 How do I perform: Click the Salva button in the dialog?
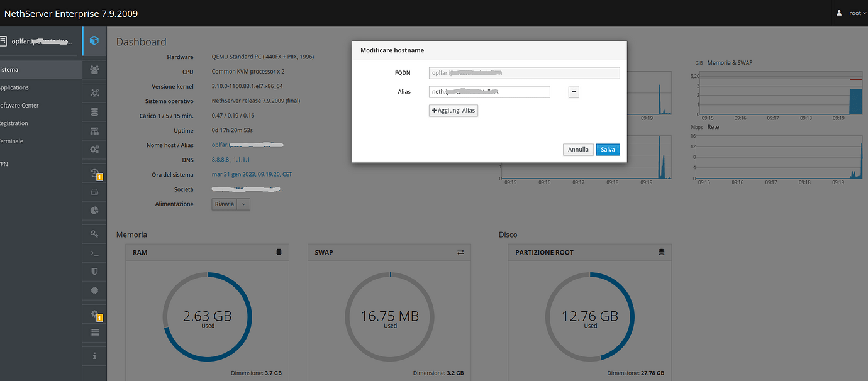pos(608,150)
